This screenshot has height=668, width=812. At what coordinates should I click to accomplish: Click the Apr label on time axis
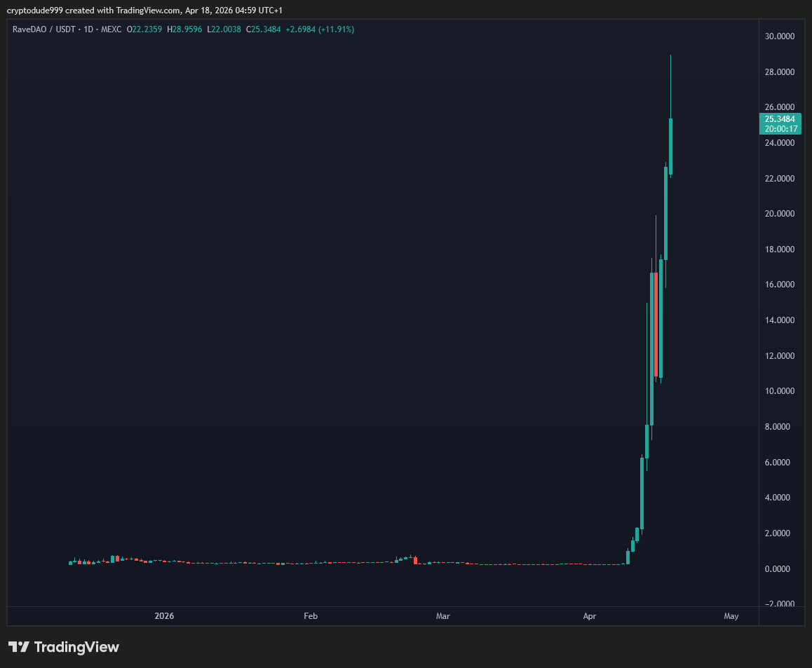click(x=589, y=616)
